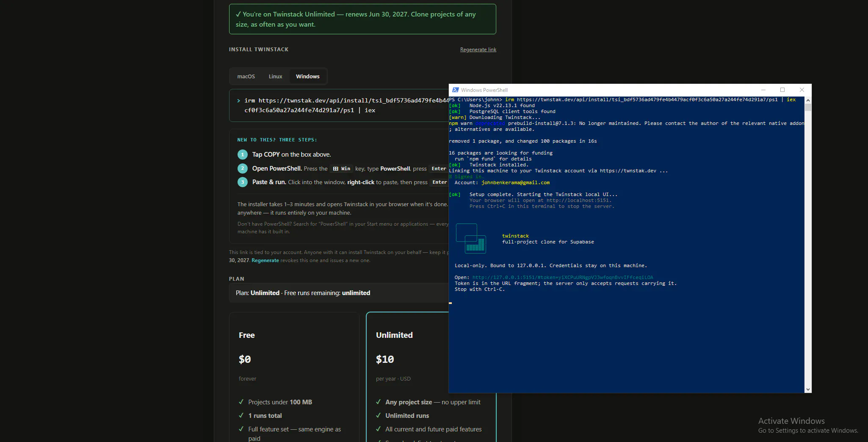The width and height of the screenshot is (868, 442).
Task: Click 'Plan: Unlimited · Free runs remaining' row
Action: click(339, 293)
